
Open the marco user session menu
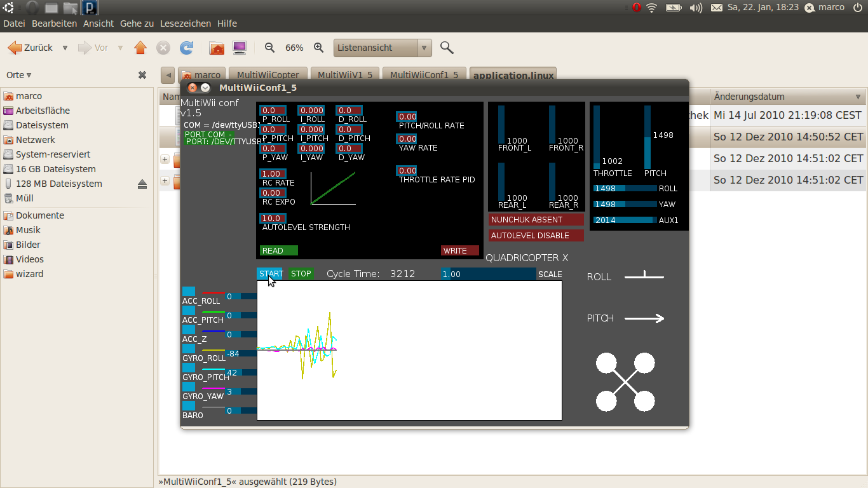click(825, 8)
